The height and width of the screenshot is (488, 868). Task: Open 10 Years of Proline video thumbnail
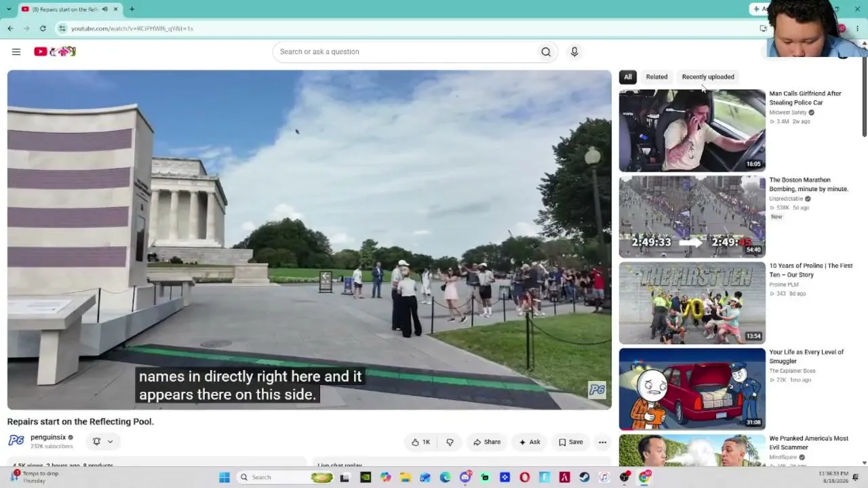(x=692, y=303)
